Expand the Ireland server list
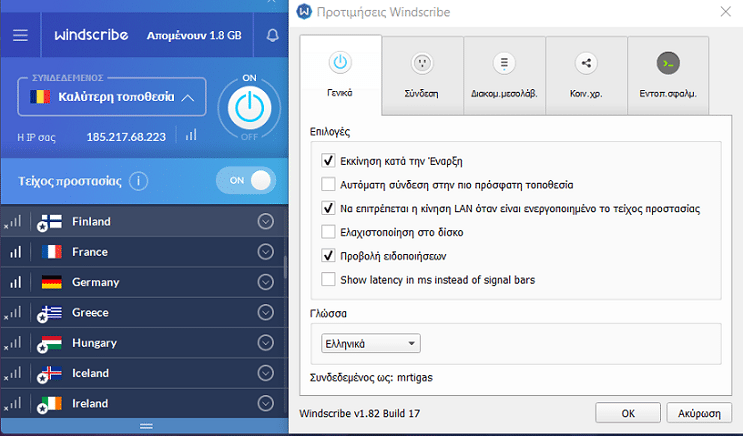The width and height of the screenshot is (743, 436). (x=265, y=403)
